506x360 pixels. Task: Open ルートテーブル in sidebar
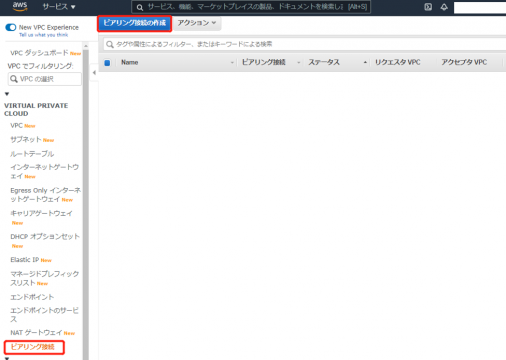click(x=32, y=154)
